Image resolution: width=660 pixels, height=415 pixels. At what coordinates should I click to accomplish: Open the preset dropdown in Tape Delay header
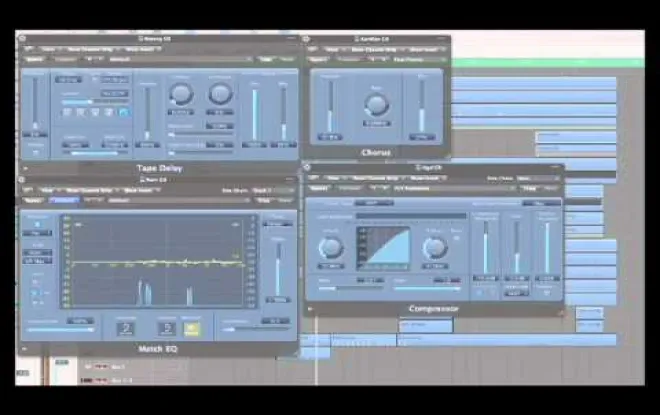(x=122, y=59)
